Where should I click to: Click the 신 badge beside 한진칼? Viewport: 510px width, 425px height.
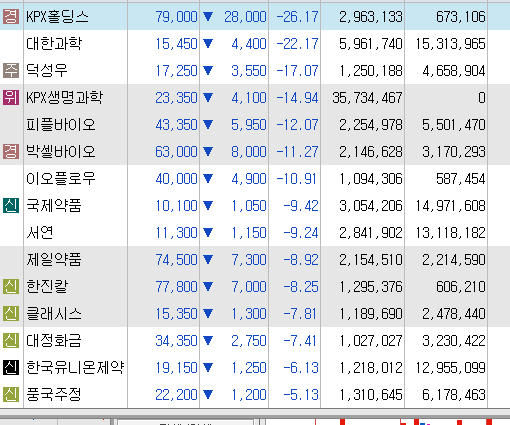pos(11,286)
